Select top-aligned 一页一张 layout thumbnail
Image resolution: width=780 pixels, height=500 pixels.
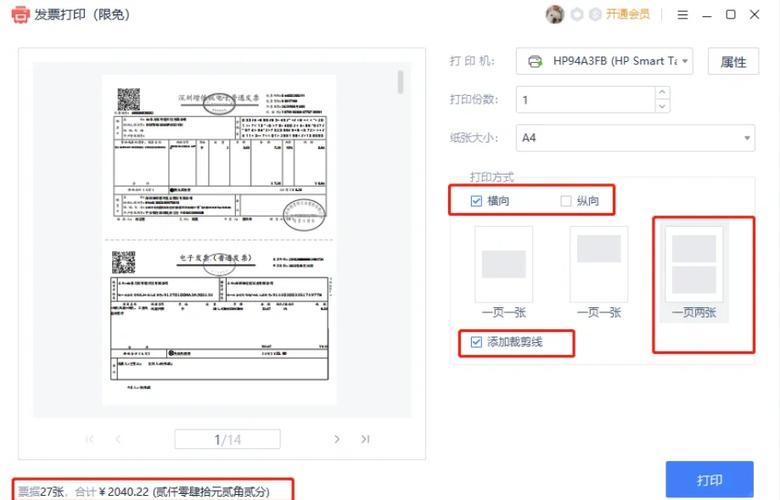pos(599,265)
